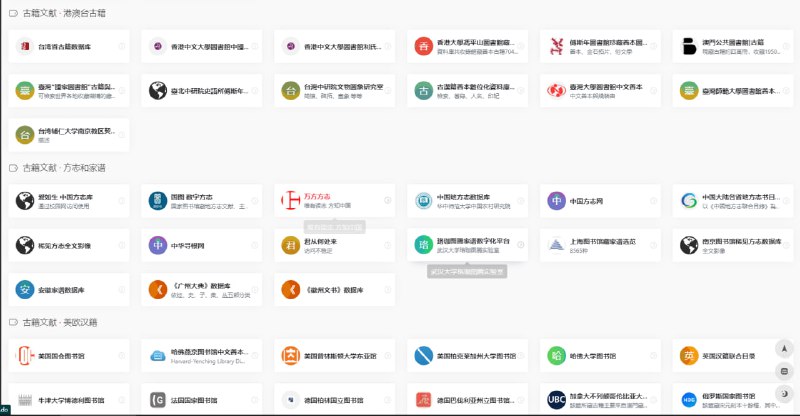Click the green 哈 icon of 哈佛大学图书馆
The width and height of the screenshot is (800, 416).
[556, 356]
